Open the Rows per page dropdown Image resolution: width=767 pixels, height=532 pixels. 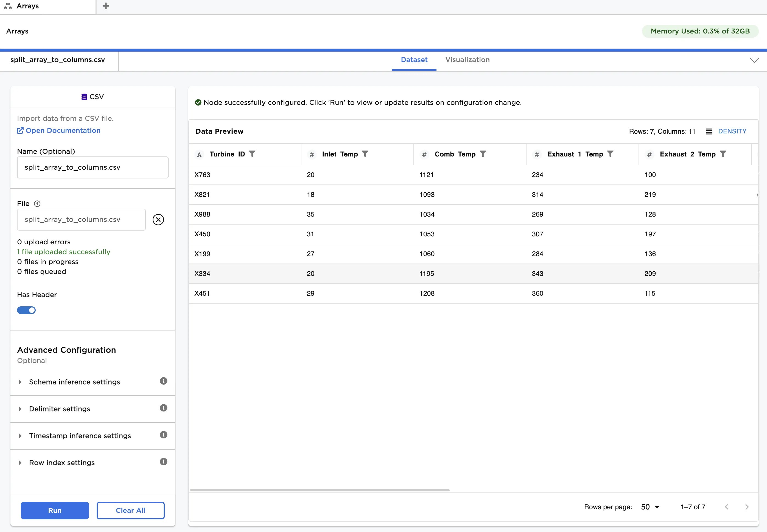[650, 507]
